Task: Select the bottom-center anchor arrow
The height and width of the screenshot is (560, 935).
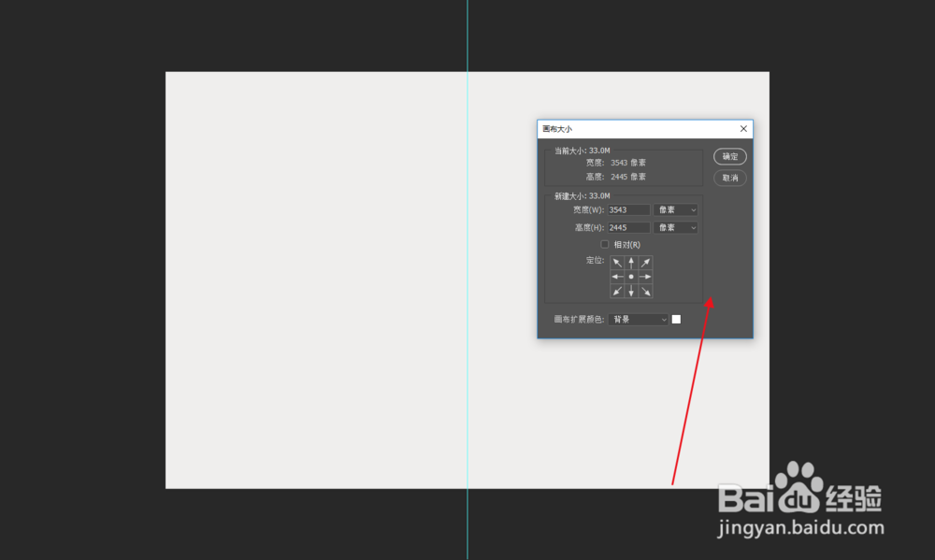Action: [631, 291]
